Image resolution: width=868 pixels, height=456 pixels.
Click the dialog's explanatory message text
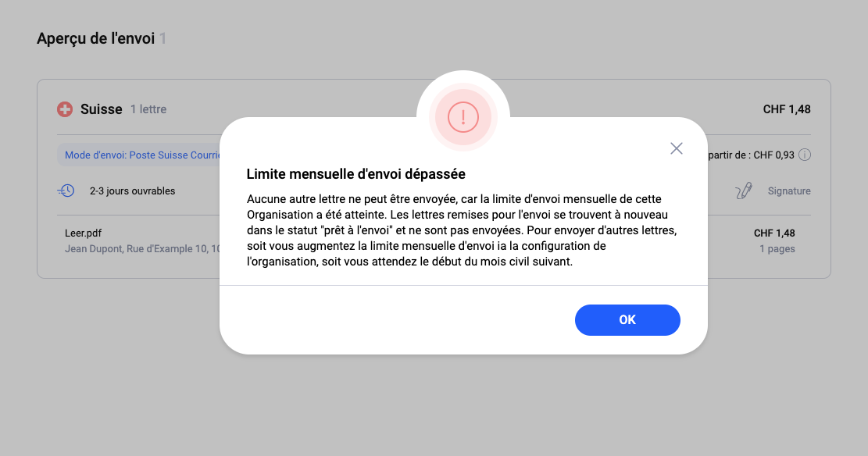click(461, 230)
